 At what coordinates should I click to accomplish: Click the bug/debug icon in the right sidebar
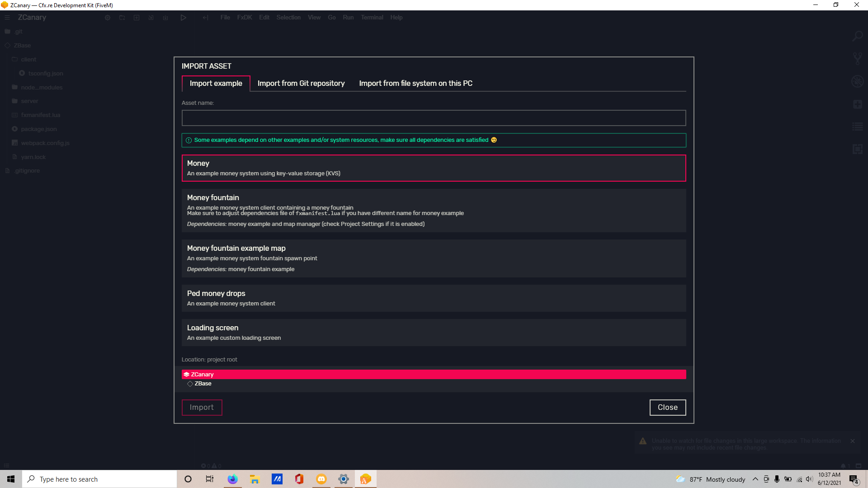[x=857, y=81]
